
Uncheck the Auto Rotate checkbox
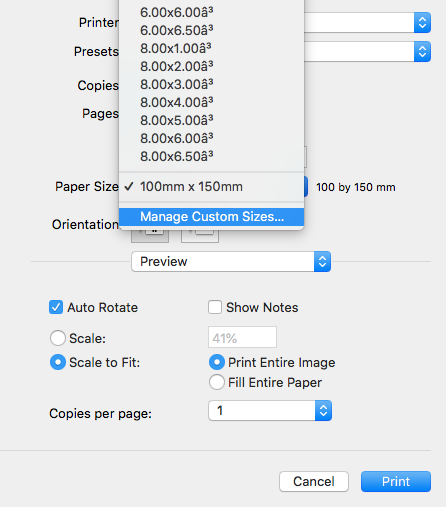pos(56,307)
